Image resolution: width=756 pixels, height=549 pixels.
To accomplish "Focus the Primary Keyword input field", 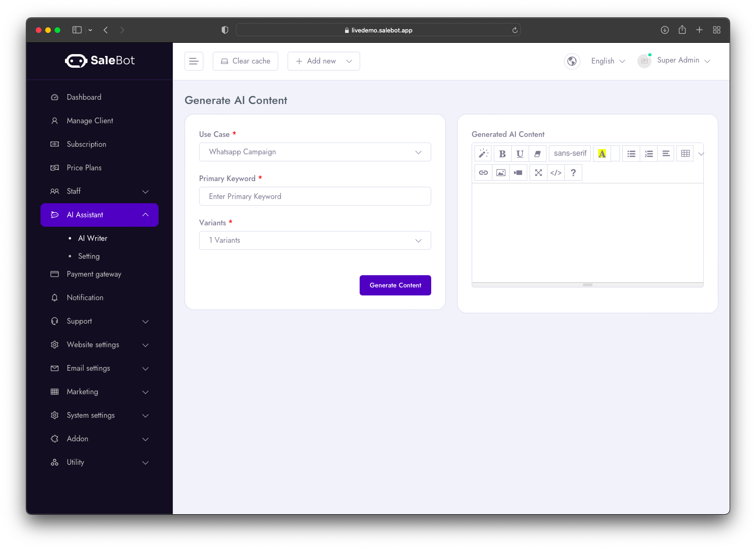I will (315, 196).
